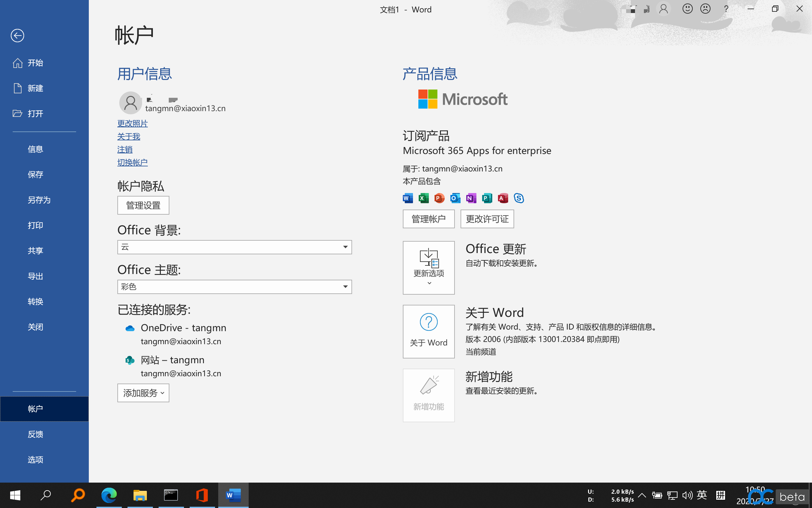The width and height of the screenshot is (812, 508).
Task: Expand the Office 主题 dropdown
Action: (234, 287)
